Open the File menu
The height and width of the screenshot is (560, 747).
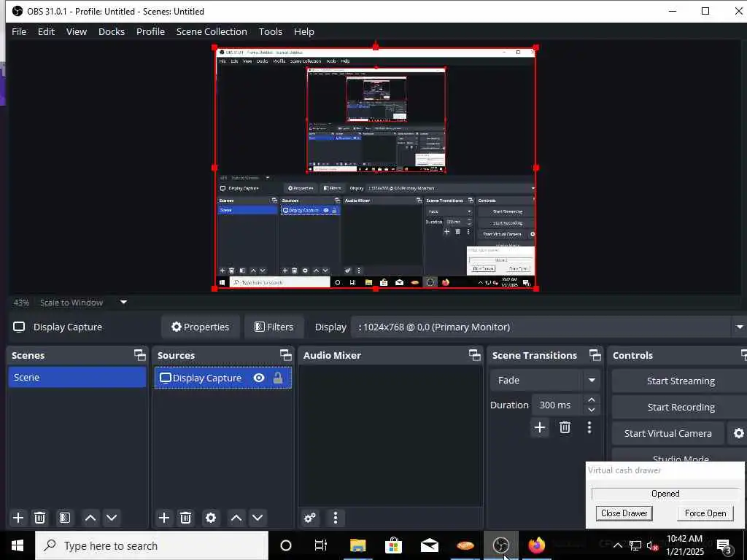click(19, 31)
